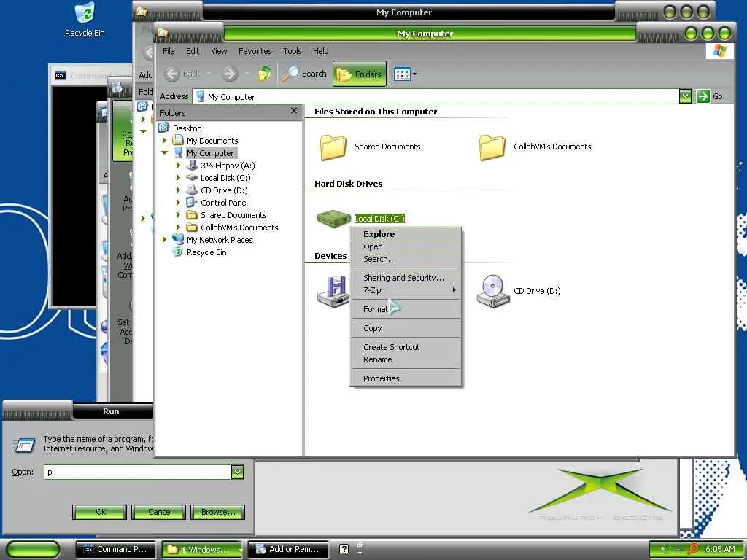This screenshot has height=560, width=747.
Task: Expand the CD Drive (D:) tree node
Action: pyautogui.click(x=179, y=190)
